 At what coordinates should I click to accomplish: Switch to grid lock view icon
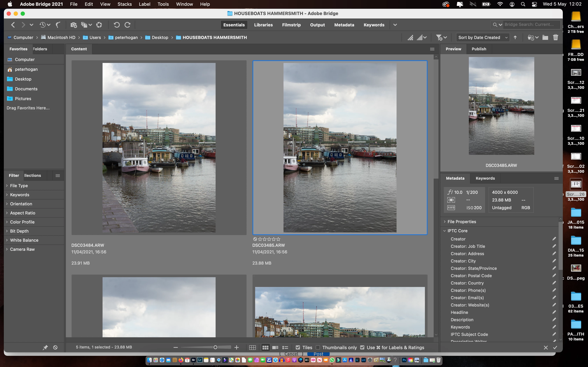253,348
